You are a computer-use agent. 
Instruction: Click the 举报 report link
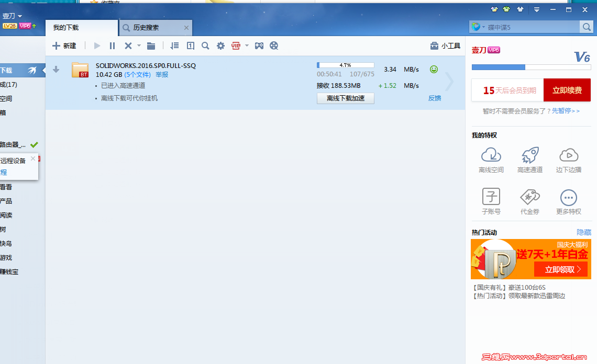[162, 75]
